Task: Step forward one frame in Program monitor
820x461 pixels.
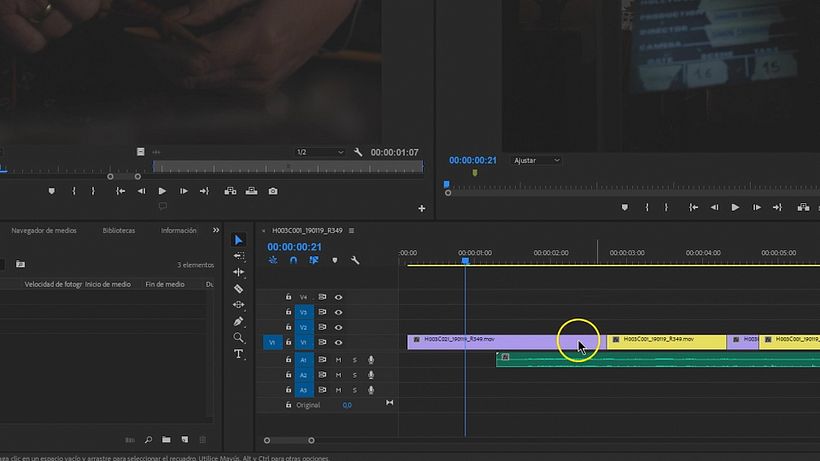Action: click(757, 208)
